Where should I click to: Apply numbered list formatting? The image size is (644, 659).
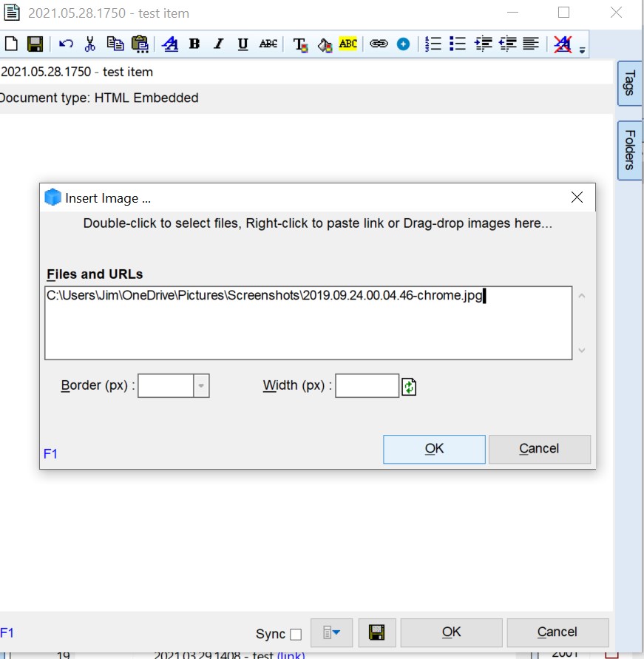click(x=433, y=44)
